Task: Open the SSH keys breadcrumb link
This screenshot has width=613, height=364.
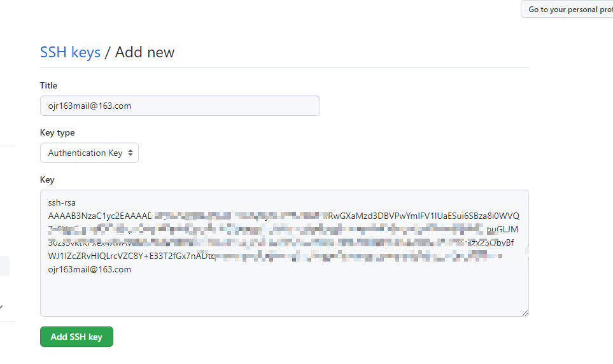Action: click(x=70, y=52)
